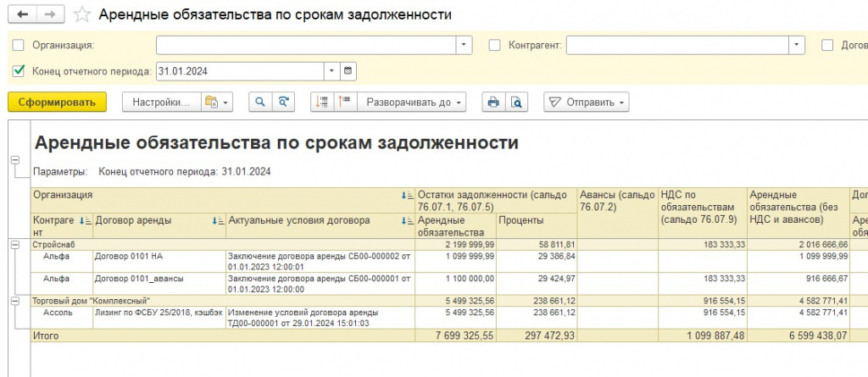
Task: Click into the Контрагент input field
Action: point(677,46)
